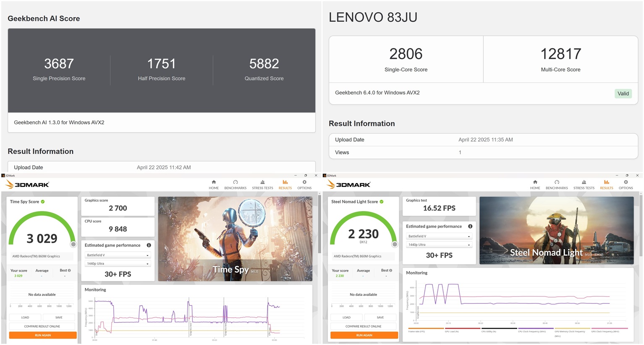644x345 pixels.
Task: Open Battlefield V game dropdown in Time Spy window
Action: [118, 255]
